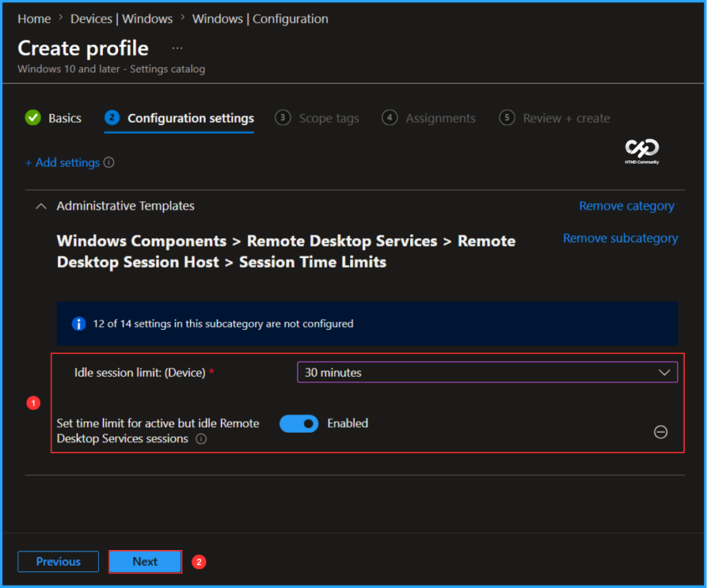
Task: Open the Scope tags step
Action: [317, 118]
